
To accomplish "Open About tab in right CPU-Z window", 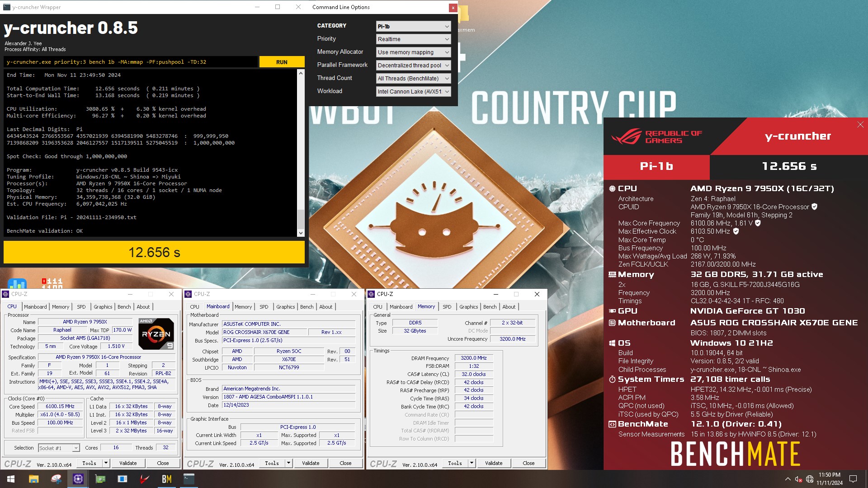I will 509,307.
